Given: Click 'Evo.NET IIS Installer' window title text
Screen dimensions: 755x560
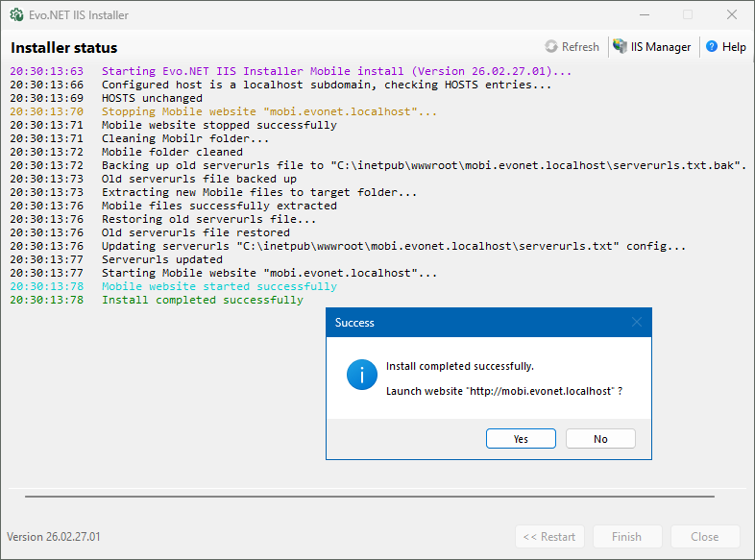Looking at the screenshot, I should pos(79,15).
